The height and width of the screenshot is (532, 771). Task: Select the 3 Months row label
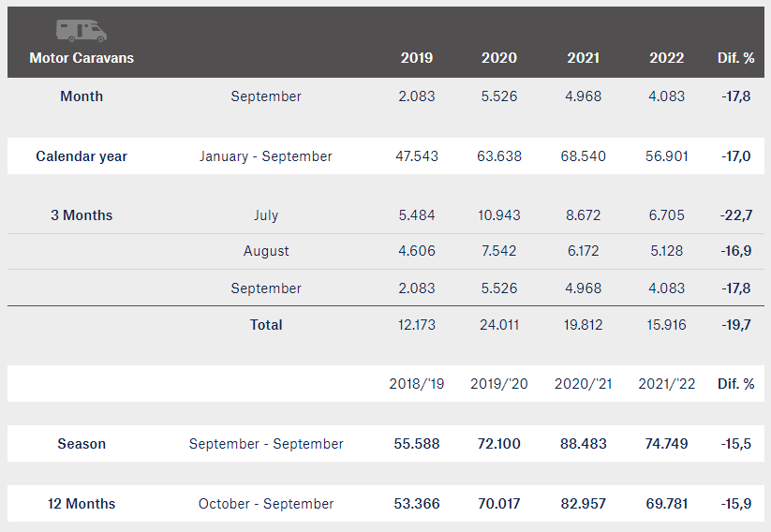point(82,215)
